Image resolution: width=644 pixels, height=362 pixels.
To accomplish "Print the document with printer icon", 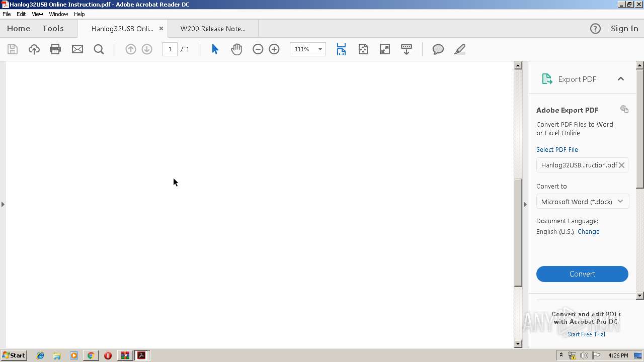I will click(x=55, y=49).
